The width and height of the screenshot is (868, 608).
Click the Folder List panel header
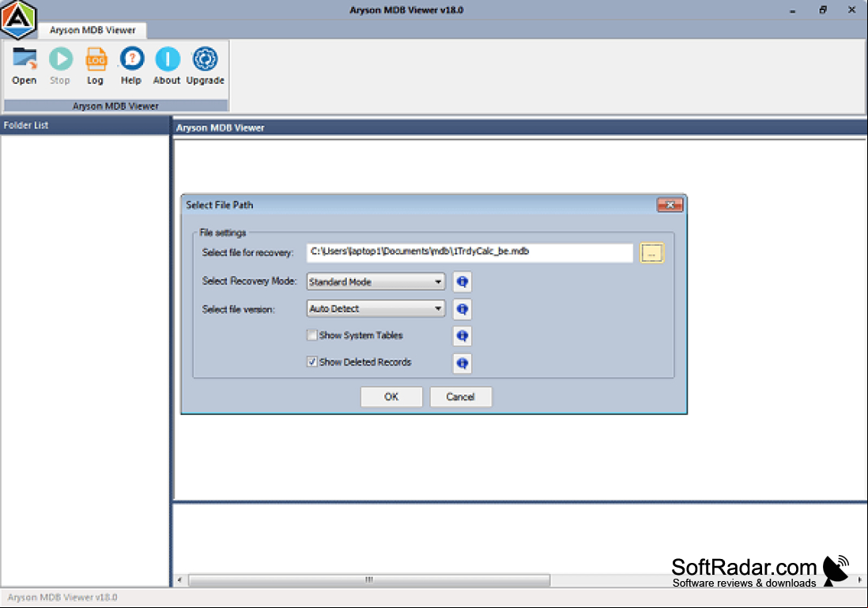point(85,126)
